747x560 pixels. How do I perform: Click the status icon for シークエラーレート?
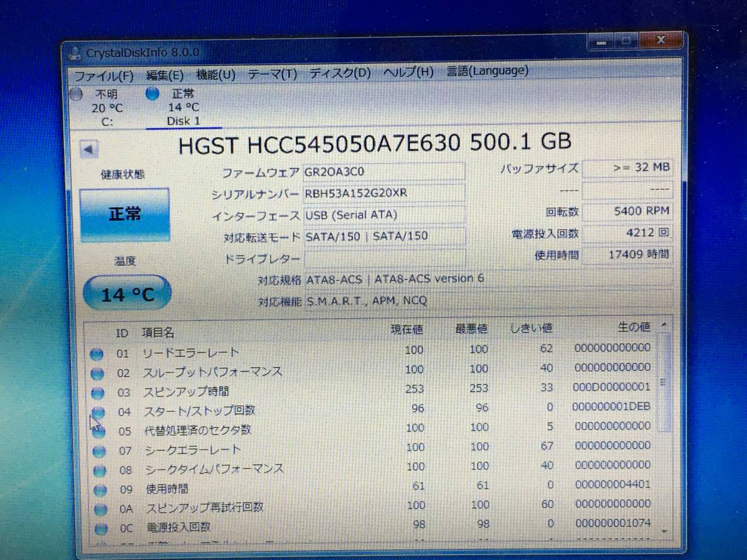[98, 449]
